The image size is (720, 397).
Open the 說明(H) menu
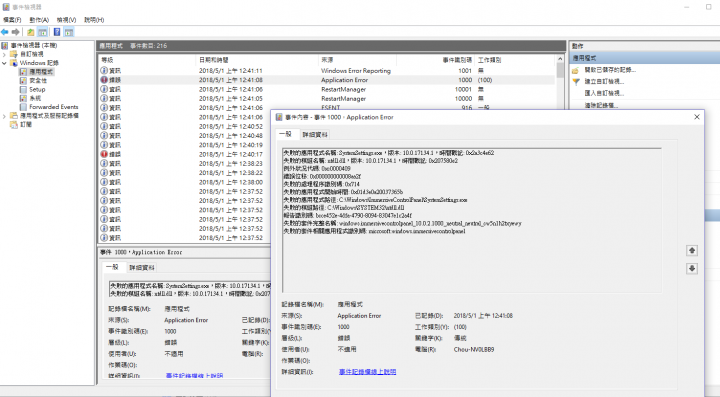click(x=94, y=20)
